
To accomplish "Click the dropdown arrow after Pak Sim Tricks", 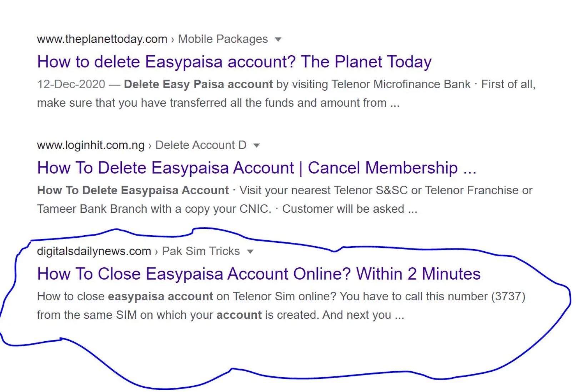I will [x=250, y=251].
